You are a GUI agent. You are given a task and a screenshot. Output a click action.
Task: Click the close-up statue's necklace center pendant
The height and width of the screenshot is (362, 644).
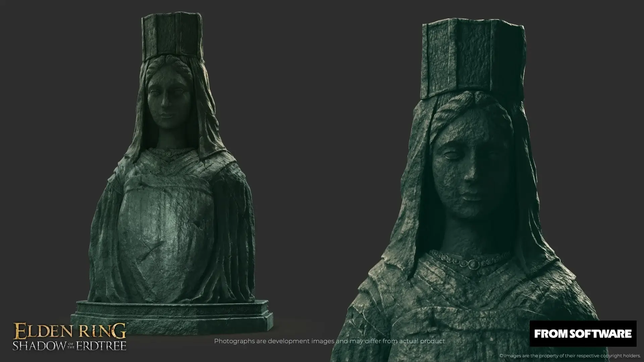pos(473,265)
